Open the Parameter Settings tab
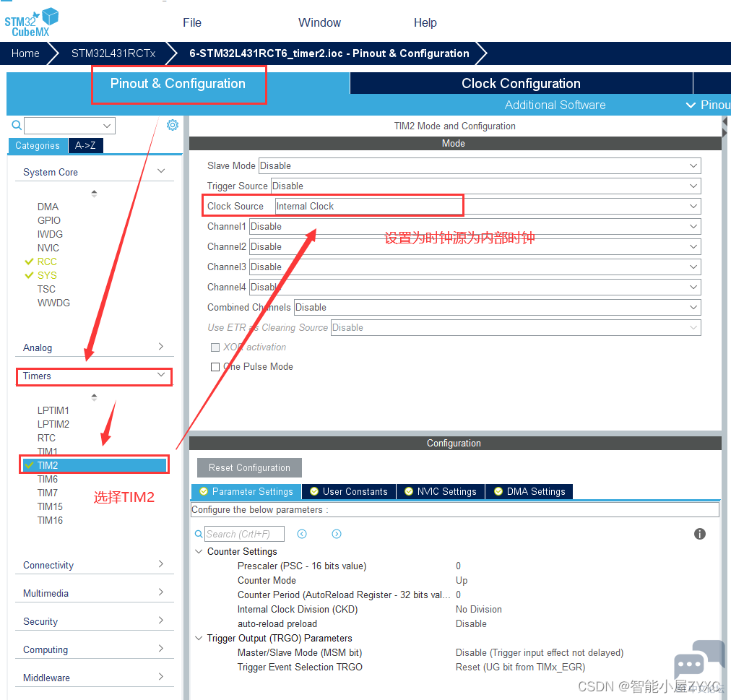This screenshot has width=731, height=700. (x=246, y=491)
